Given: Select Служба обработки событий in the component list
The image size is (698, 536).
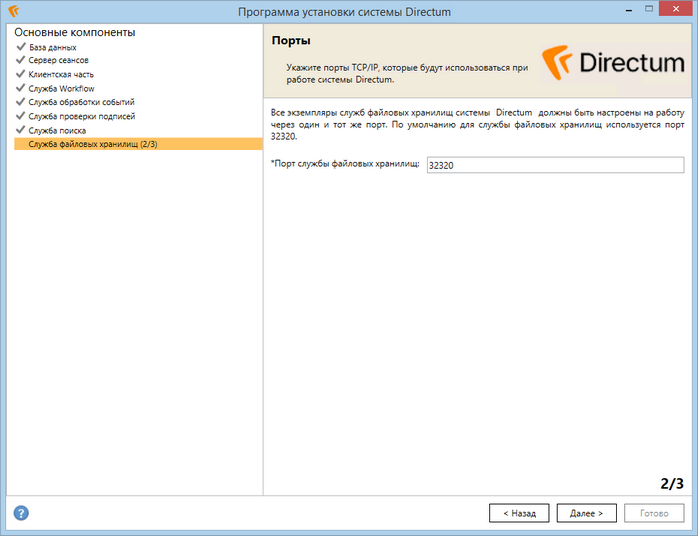Looking at the screenshot, I should coord(81,102).
